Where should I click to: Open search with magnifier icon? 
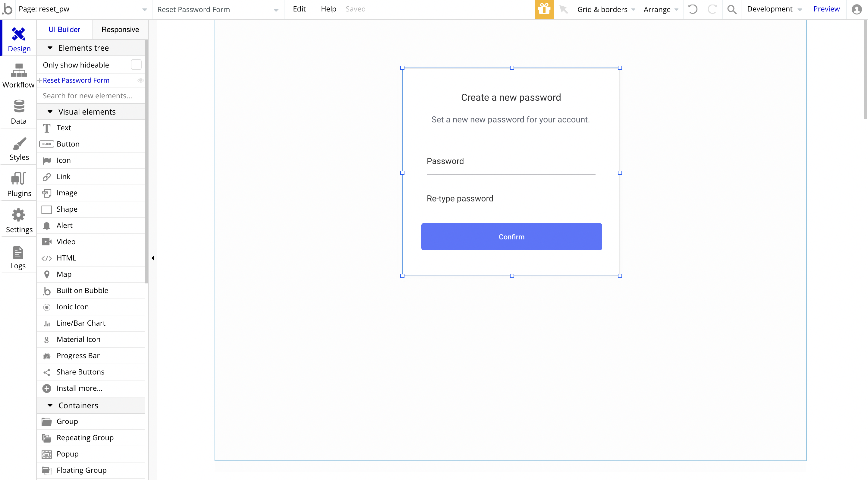pos(731,9)
